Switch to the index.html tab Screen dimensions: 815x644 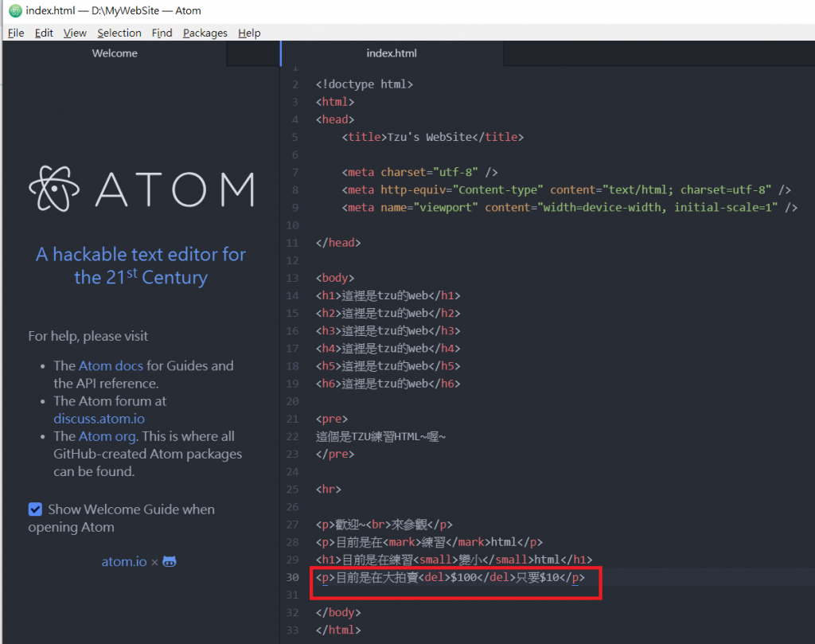click(x=392, y=53)
